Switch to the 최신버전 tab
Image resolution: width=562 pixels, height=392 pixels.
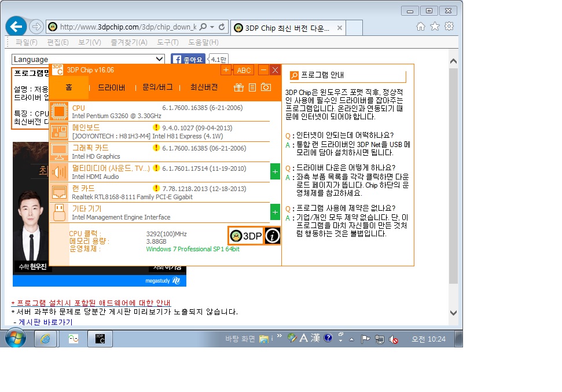pyautogui.click(x=204, y=87)
